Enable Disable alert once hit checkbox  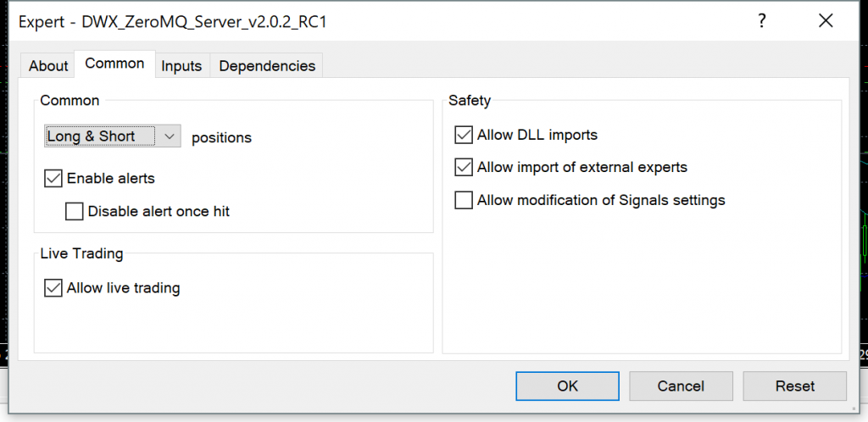pyautogui.click(x=75, y=211)
